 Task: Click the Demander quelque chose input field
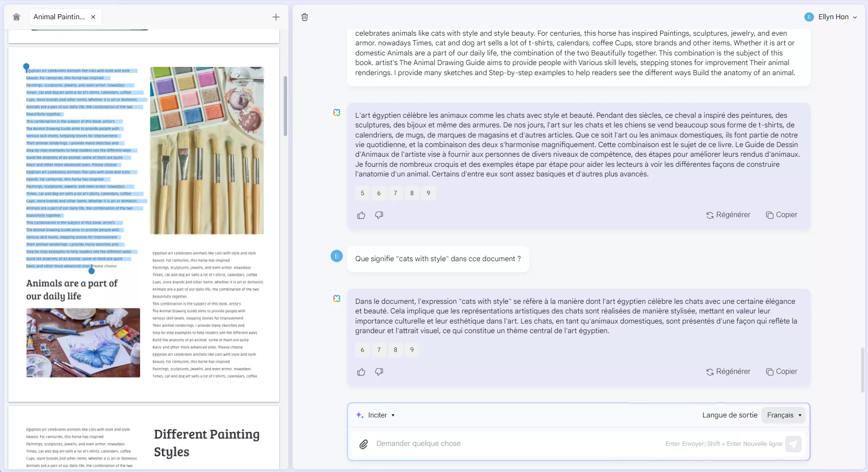click(x=504, y=444)
